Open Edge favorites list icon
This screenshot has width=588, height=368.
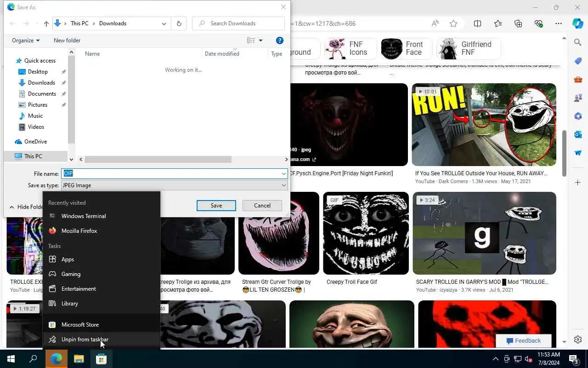click(498, 23)
